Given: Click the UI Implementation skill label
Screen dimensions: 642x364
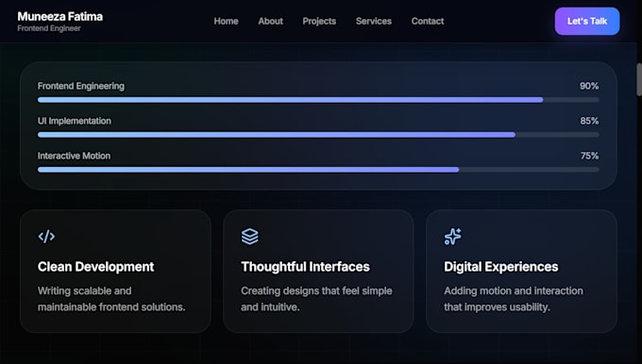Looking at the screenshot, I should 74,121.
